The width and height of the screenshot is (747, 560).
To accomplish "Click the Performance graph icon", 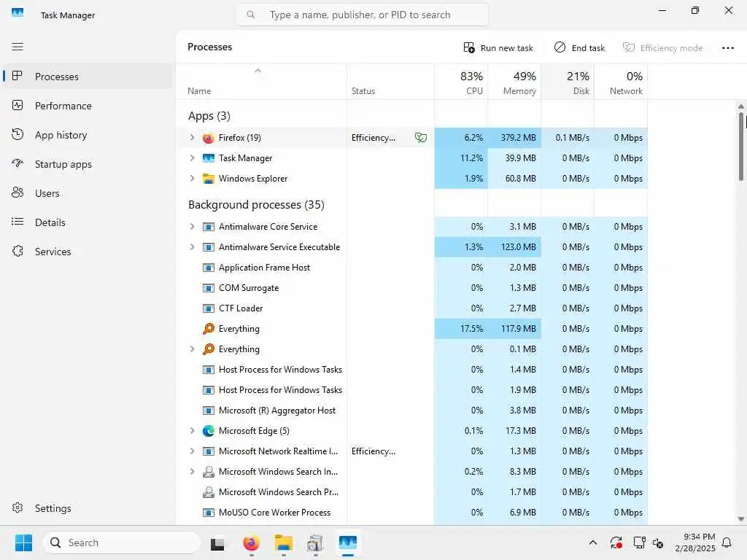I will [x=18, y=105].
